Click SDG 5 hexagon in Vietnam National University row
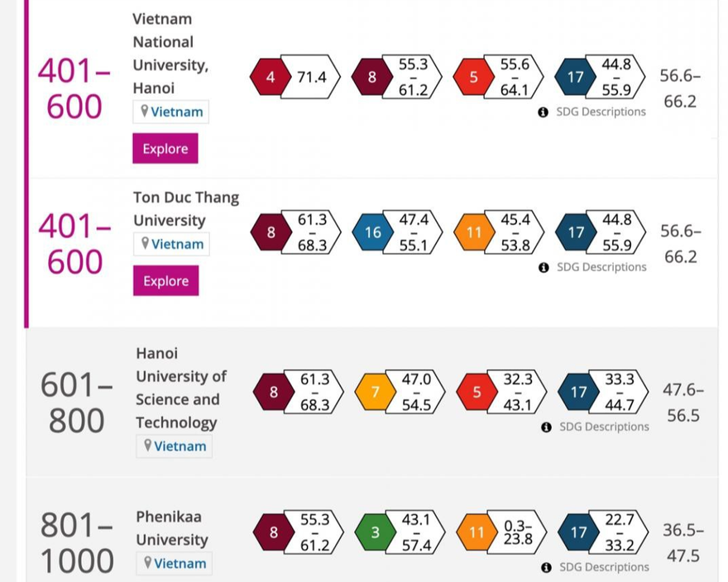 (474, 78)
